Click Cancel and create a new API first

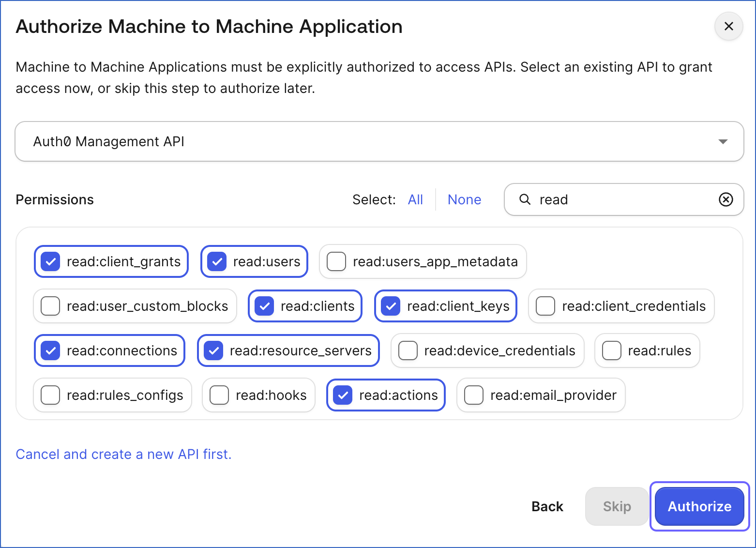[123, 454]
